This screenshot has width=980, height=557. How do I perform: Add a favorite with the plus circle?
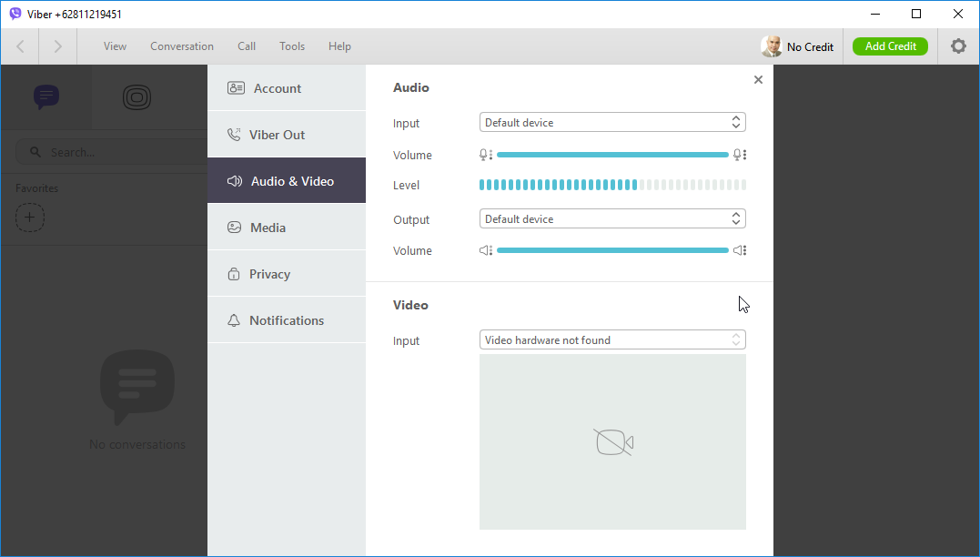point(29,218)
